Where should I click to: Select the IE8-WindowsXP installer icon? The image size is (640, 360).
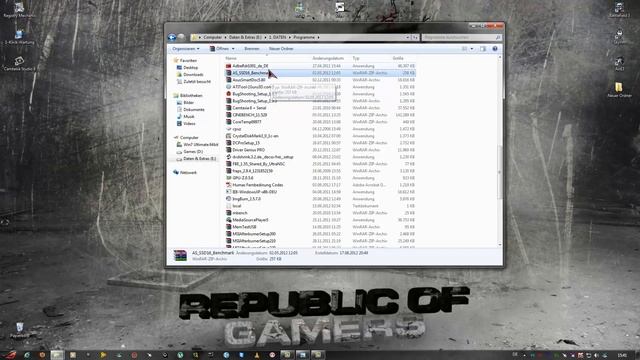[229, 192]
